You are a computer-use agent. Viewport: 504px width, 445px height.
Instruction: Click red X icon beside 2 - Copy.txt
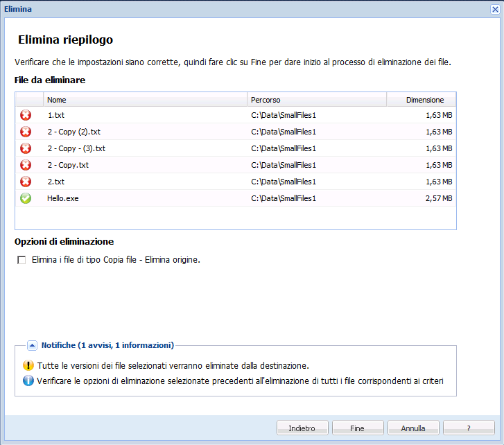tap(26, 165)
